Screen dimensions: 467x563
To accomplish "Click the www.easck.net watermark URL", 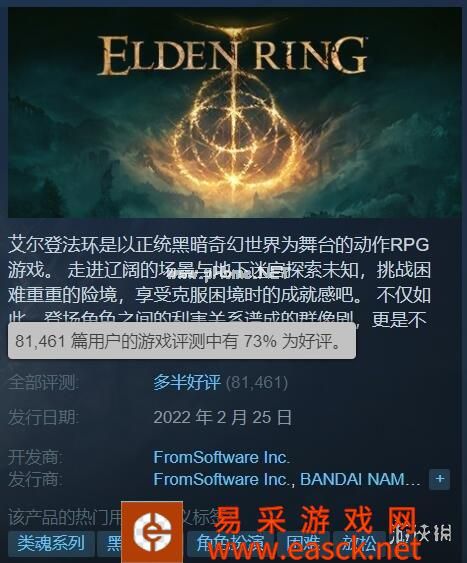I will point(314,549).
